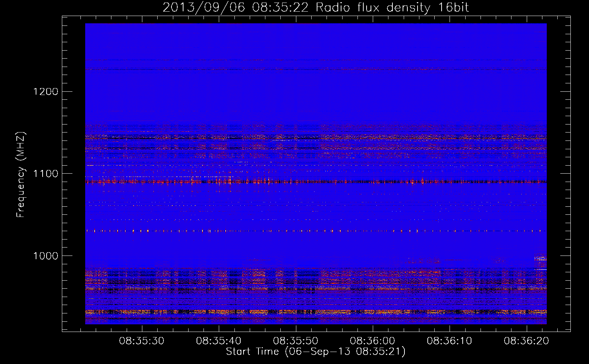The image size is (589, 364).
Task: Click the 1100 frequency tick label
Action: [46, 174]
